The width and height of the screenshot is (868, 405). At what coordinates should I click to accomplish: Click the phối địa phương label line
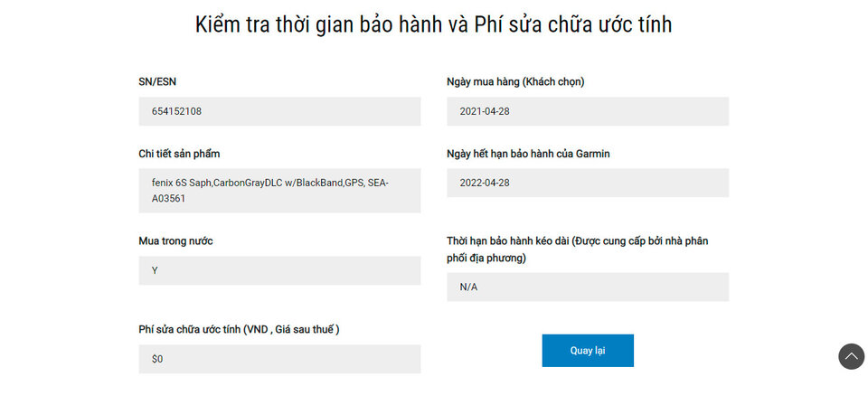point(486,258)
